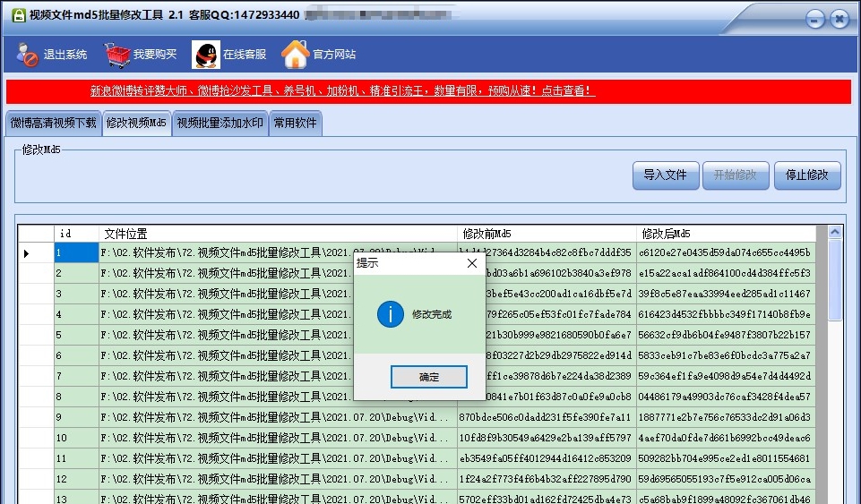Open 视频批量添加水印 tab
This screenshot has width=861, height=504.
point(220,123)
